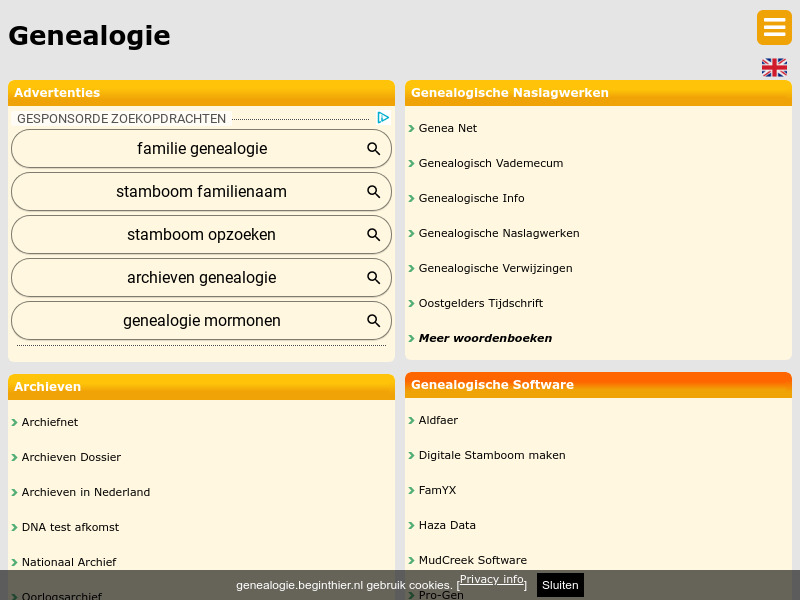Click green arrow bullet before Archiefnet
The width and height of the screenshot is (800, 600).
[x=14, y=422]
